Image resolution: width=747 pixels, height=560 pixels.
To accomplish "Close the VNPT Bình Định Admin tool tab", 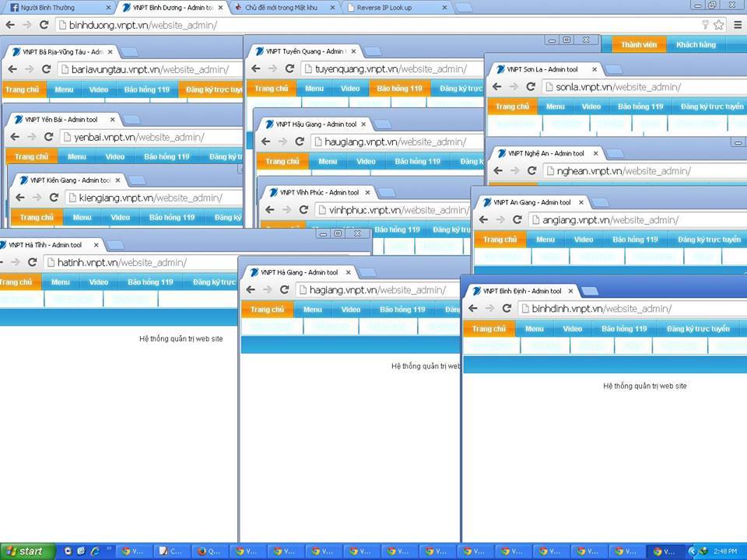I will (x=570, y=291).
